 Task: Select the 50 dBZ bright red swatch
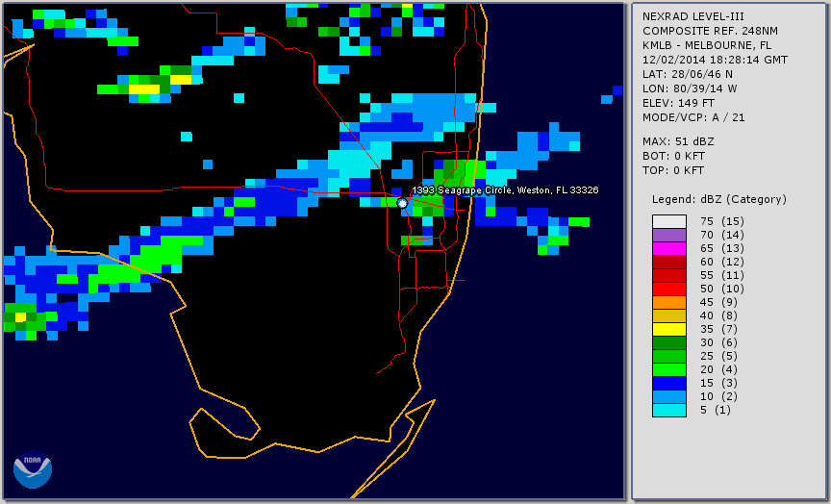point(669,289)
